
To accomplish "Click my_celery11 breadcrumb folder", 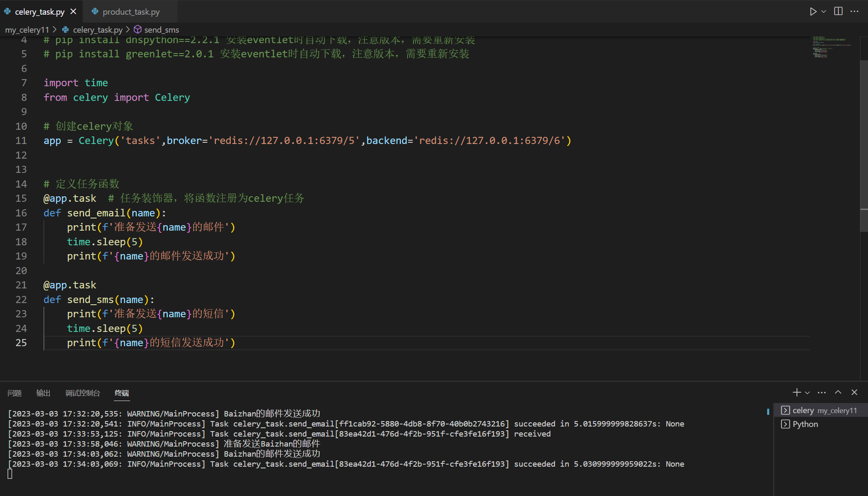I will pos(27,30).
